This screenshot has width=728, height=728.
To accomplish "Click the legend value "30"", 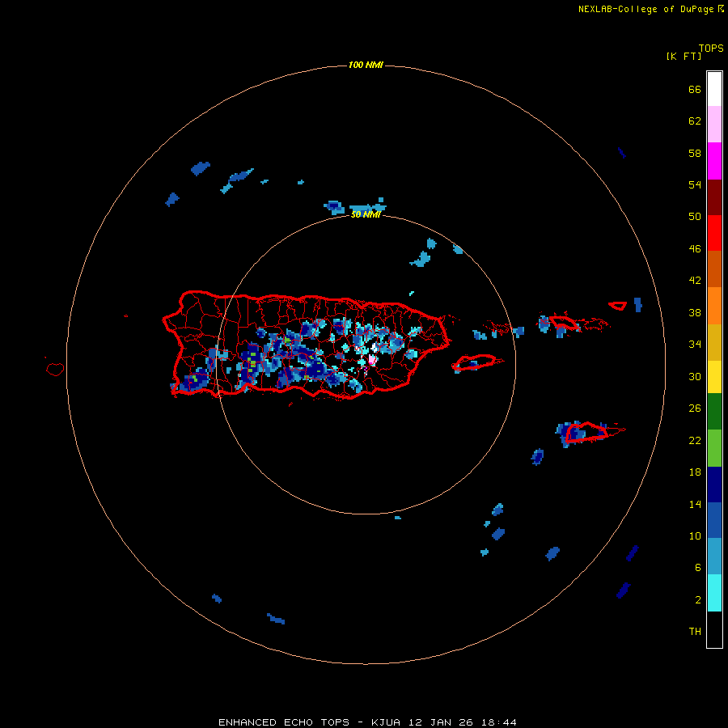I will click(x=695, y=376).
